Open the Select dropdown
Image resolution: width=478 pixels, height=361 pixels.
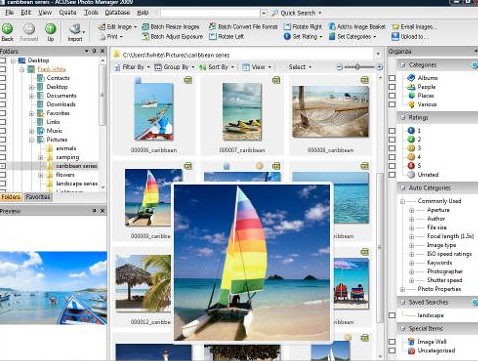coord(300,67)
